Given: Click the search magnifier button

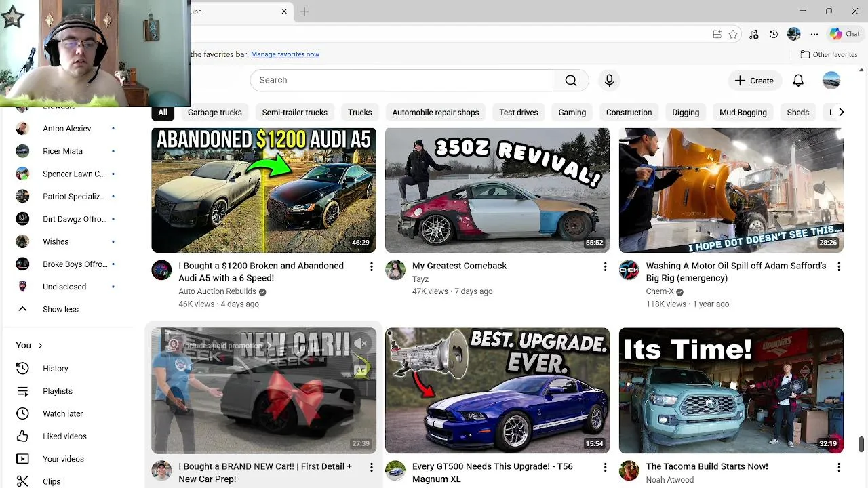Looking at the screenshot, I should (571, 80).
